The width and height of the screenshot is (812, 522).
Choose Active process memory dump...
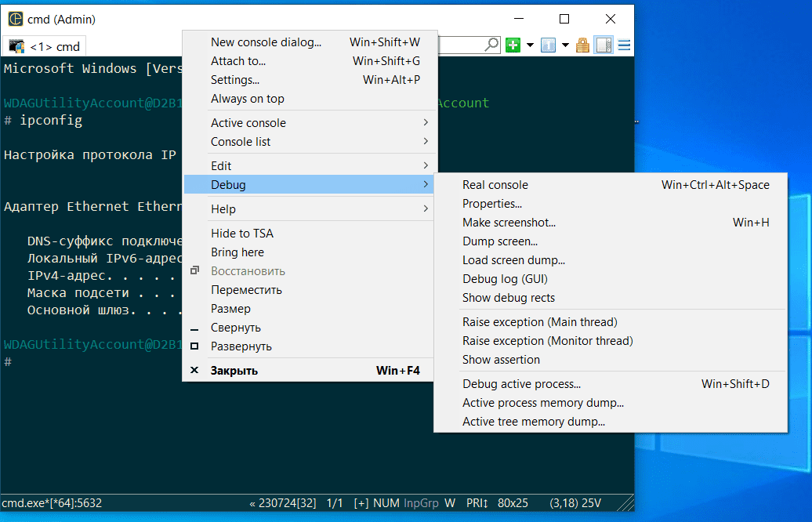[x=611, y=403]
